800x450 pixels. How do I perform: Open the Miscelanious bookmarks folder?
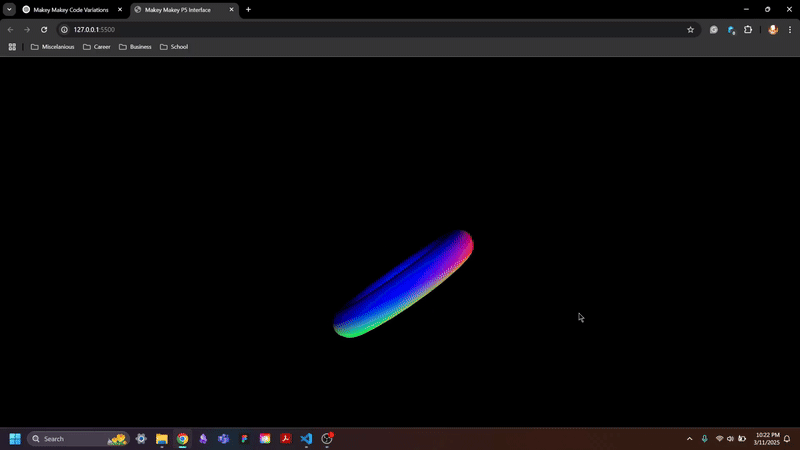click(x=53, y=47)
